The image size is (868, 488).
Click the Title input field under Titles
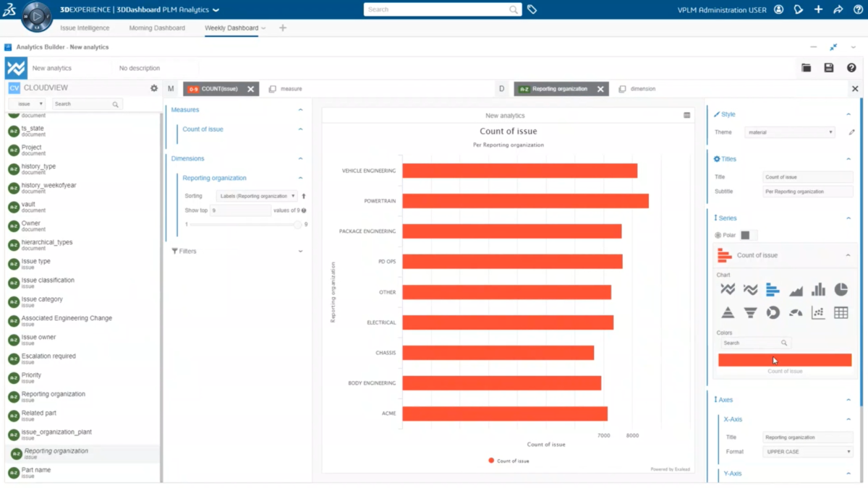click(808, 177)
